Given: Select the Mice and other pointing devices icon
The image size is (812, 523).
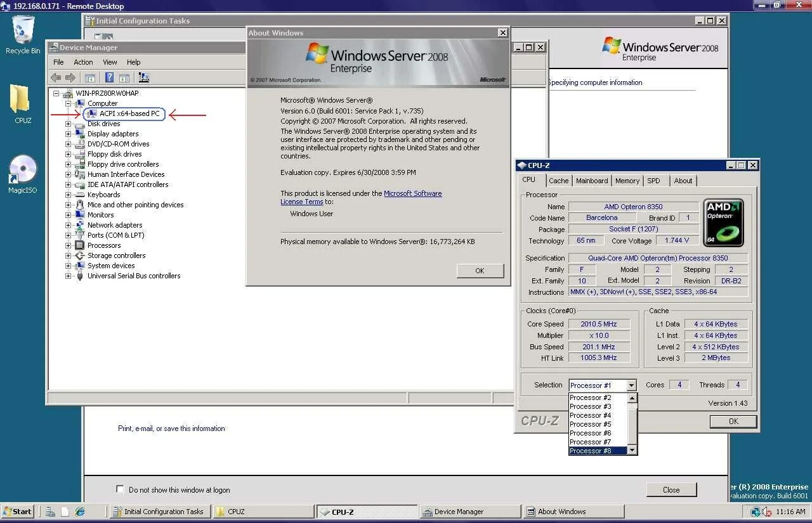Looking at the screenshot, I should pos(80,205).
